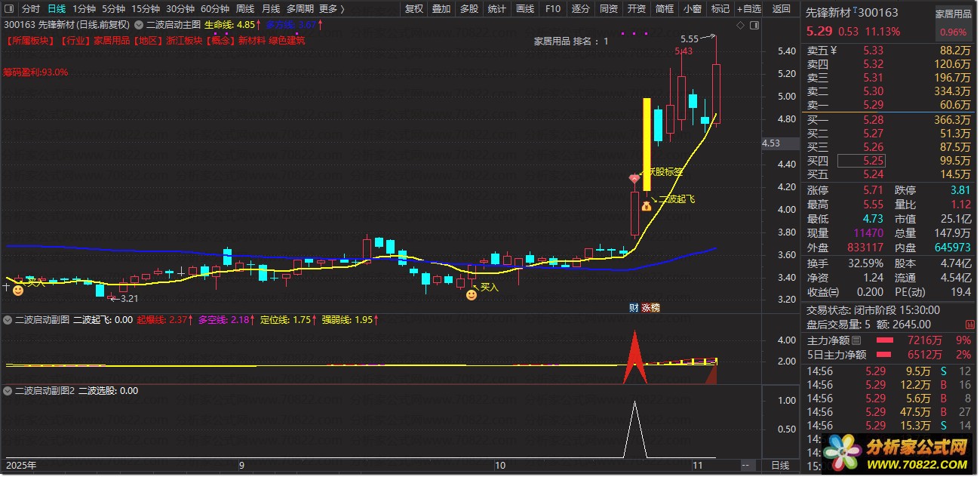Click the 财 badge under the chart
980x477 pixels.
(x=634, y=307)
